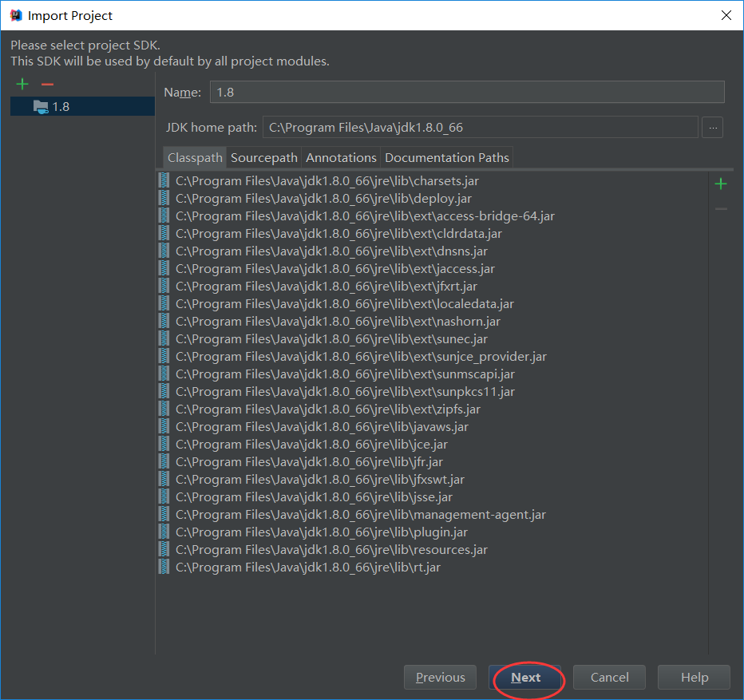744x700 pixels.
Task: Select the access-bridge-64.jar classpath row
Action: pyautogui.click(x=433, y=216)
